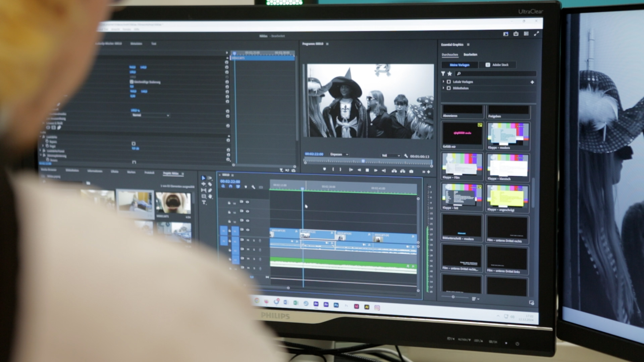Click program monitor Add Marker button
Image resolution: width=644 pixels, height=362 pixels.
coord(324,169)
